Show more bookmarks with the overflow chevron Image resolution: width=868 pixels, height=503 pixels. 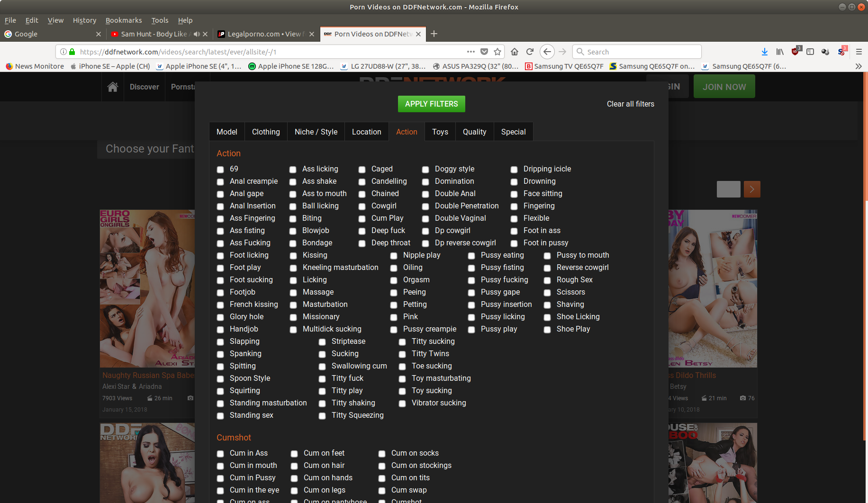[858, 66]
